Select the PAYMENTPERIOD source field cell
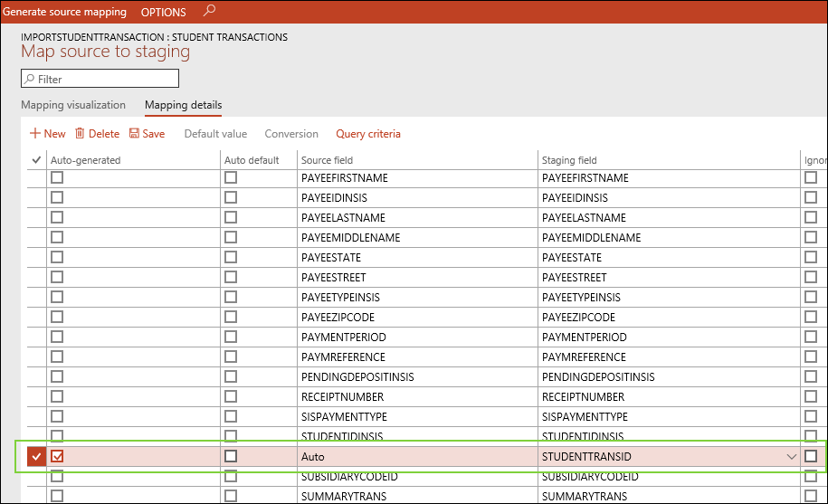 tap(416, 338)
